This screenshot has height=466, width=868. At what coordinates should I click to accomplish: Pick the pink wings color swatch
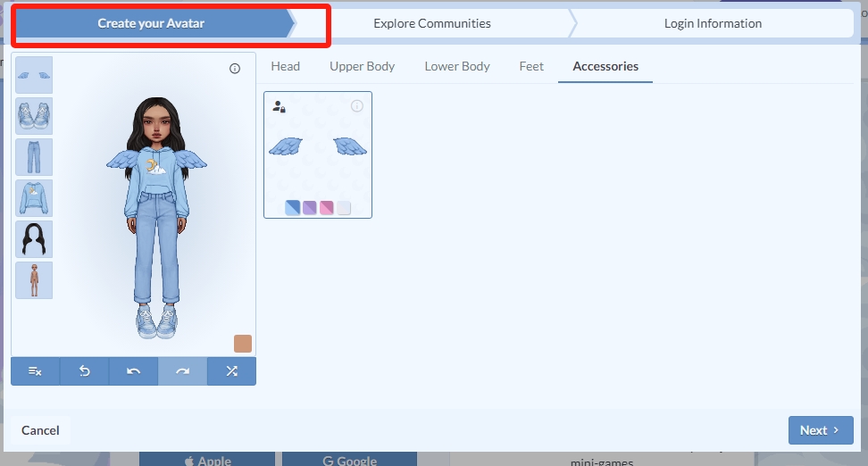tap(327, 208)
